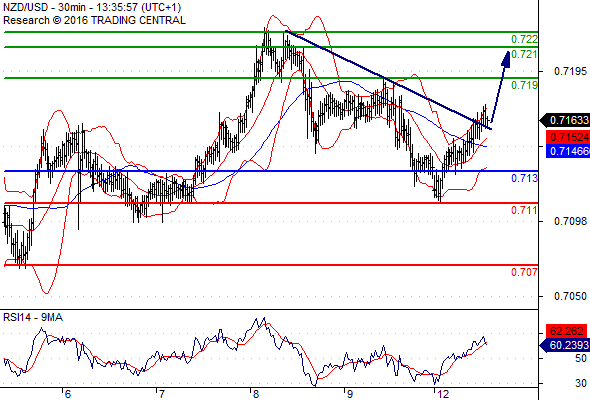Click the 0.713 blue pivot label
Viewport: 590px width, 400px height.
(524, 178)
